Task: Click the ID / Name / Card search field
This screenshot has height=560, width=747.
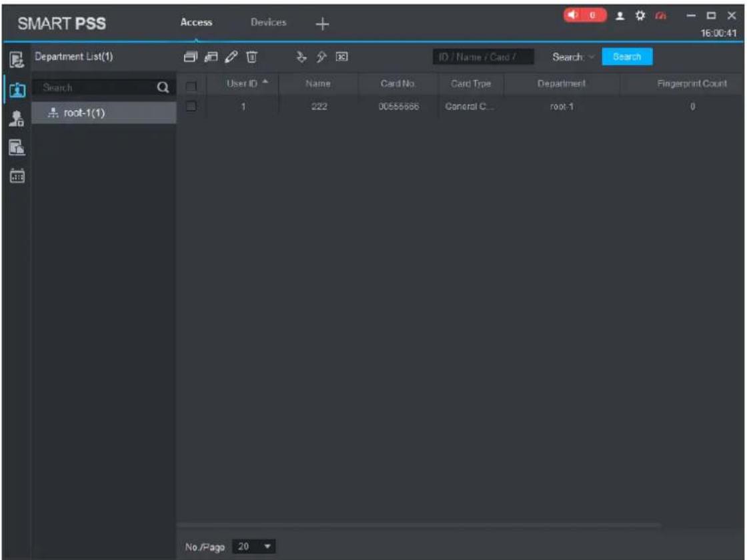Action: tap(483, 57)
